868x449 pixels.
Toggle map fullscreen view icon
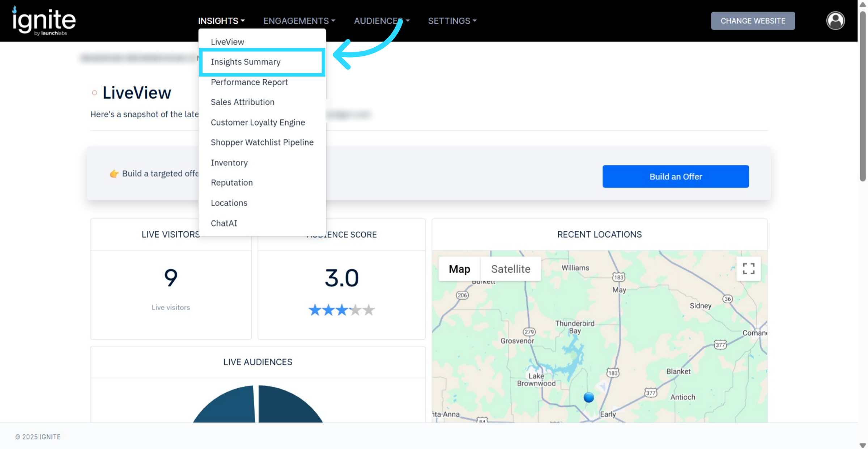[748, 269]
